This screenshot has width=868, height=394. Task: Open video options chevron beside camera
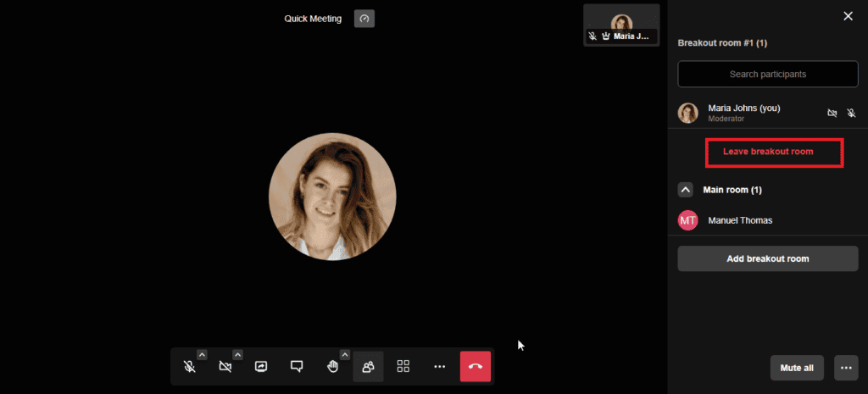[x=237, y=355]
